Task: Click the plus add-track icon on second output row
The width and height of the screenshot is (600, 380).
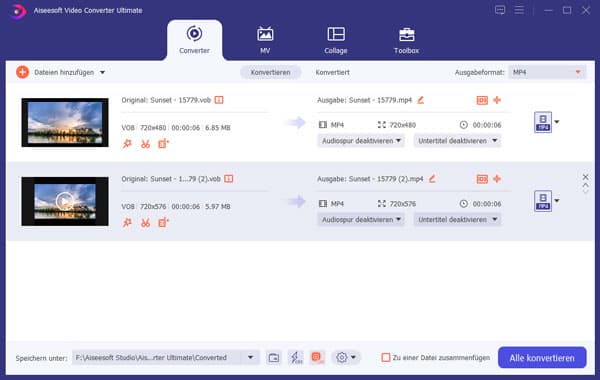Action: [497, 179]
